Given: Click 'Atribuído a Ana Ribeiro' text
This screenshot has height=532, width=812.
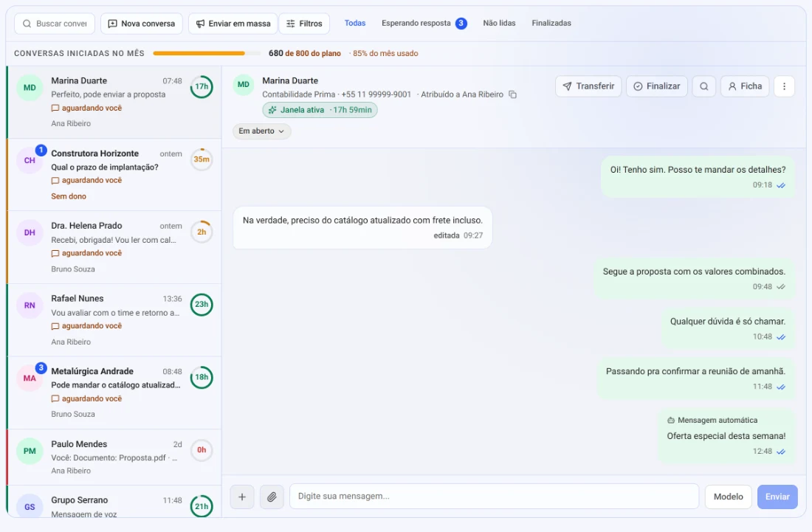Looking at the screenshot, I should tap(462, 94).
